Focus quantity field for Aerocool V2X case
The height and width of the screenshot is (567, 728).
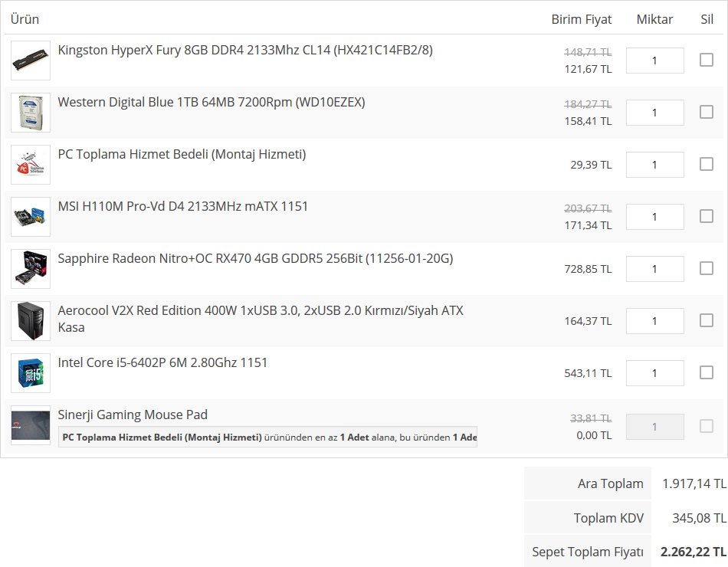pos(654,321)
